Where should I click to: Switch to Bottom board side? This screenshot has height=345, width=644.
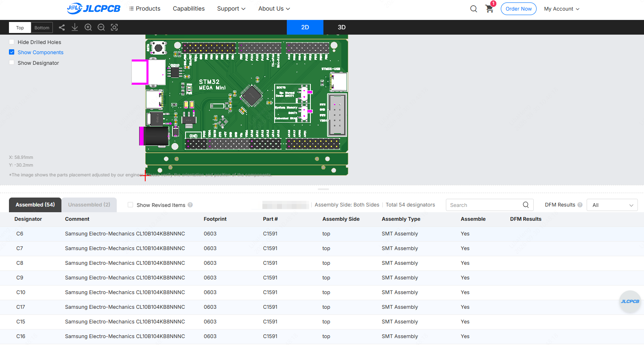[x=42, y=28]
